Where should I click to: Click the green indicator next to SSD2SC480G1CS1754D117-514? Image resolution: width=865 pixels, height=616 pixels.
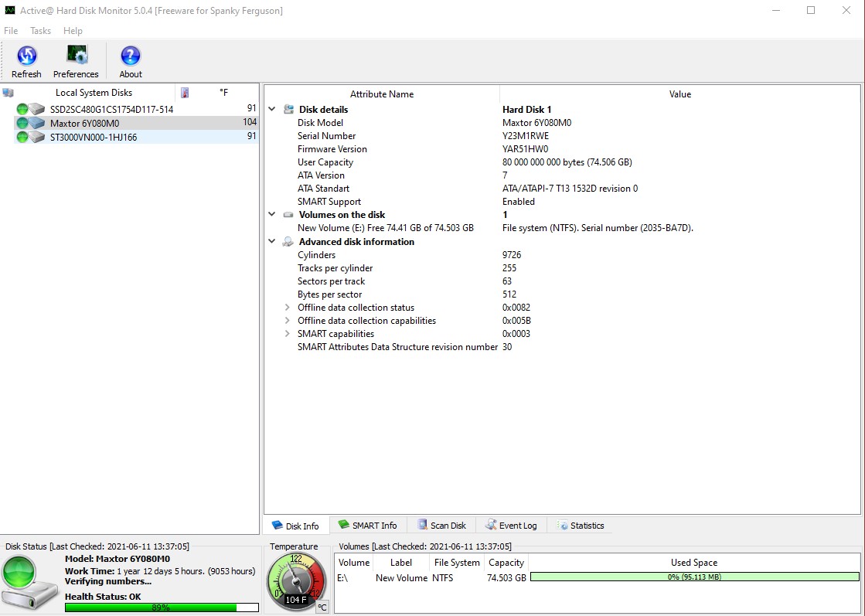click(x=21, y=109)
